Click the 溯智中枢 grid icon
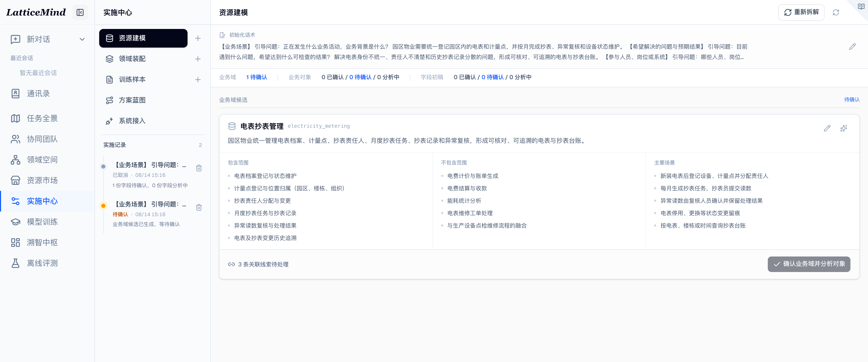The width and height of the screenshot is (868, 362). 16,243
